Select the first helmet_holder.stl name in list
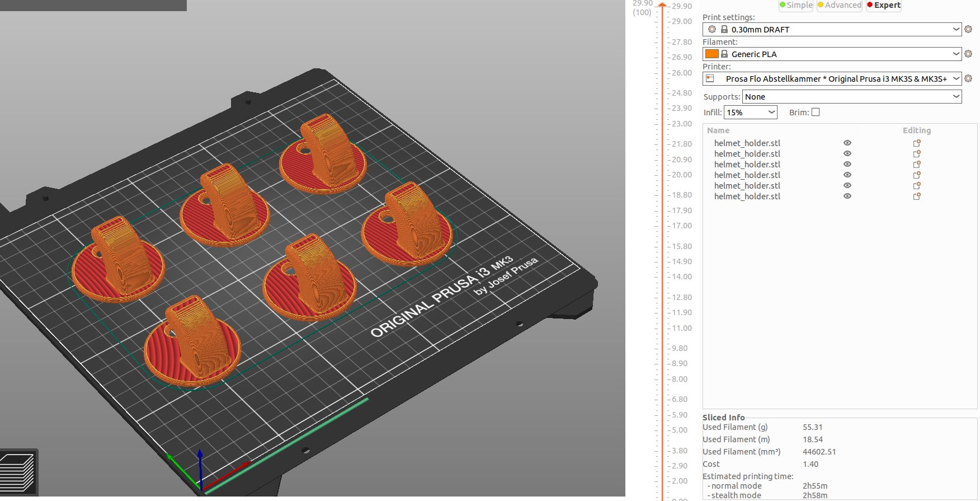The width and height of the screenshot is (980, 501). (x=747, y=143)
